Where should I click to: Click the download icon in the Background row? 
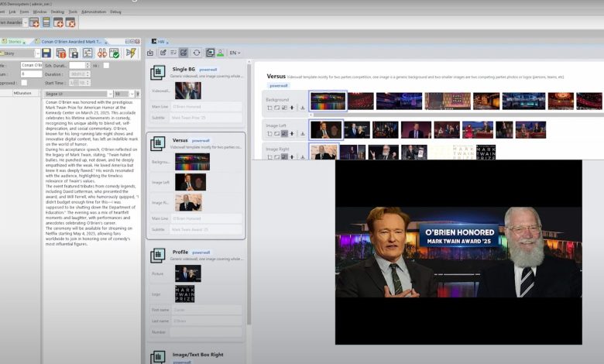click(303, 108)
